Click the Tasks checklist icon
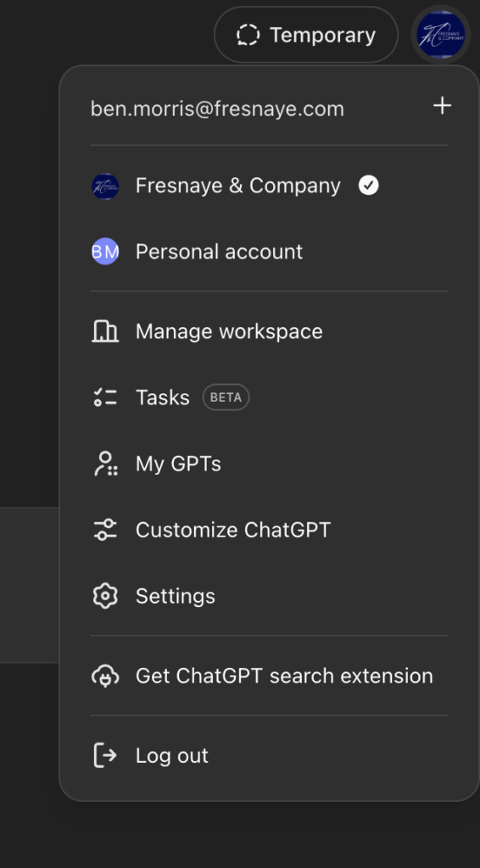This screenshot has height=868, width=480. [x=105, y=398]
